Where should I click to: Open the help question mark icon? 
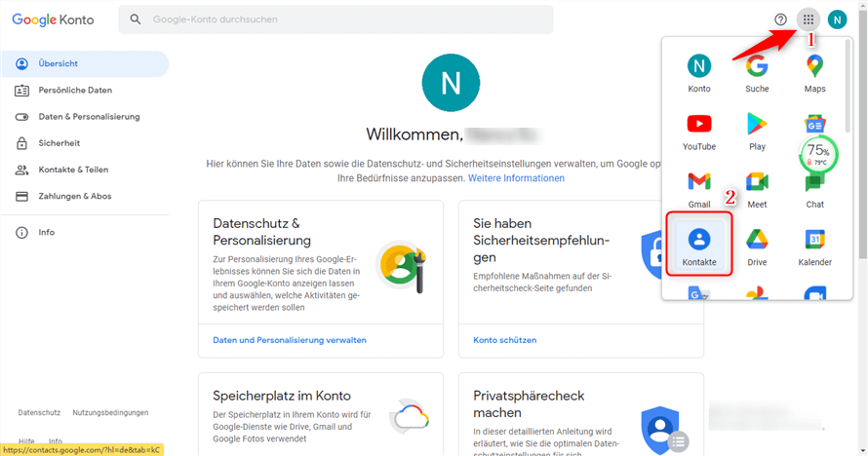(780, 19)
